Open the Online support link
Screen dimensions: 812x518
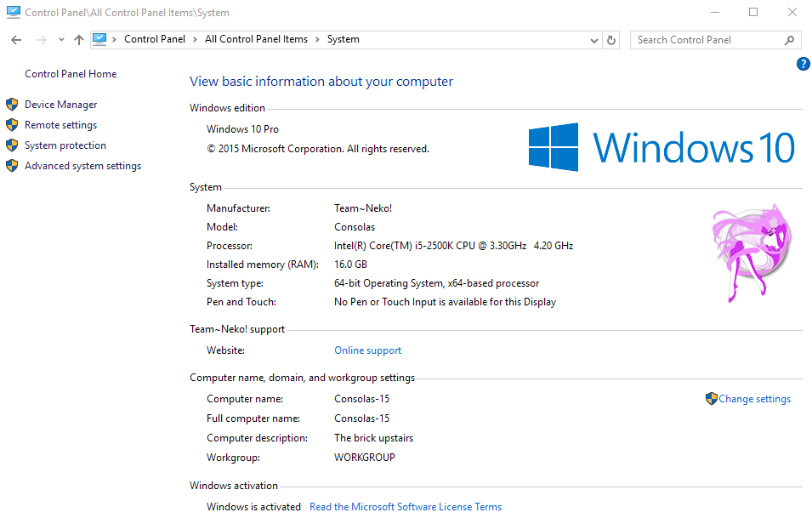tap(367, 350)
